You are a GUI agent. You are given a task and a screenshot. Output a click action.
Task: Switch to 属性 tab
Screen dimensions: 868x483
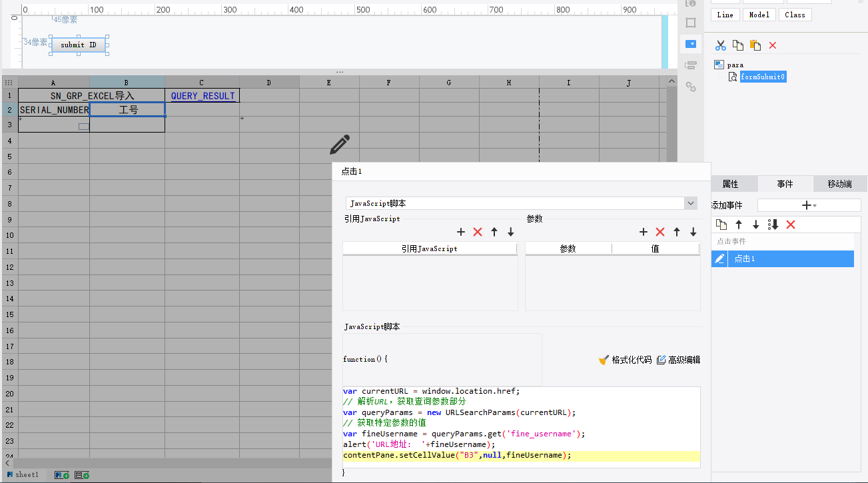coord(730,184)
